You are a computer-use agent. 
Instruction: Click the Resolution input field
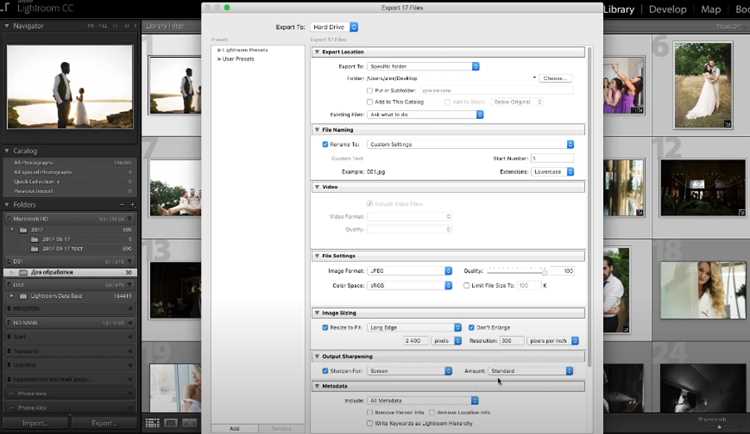tap(511, 341)
